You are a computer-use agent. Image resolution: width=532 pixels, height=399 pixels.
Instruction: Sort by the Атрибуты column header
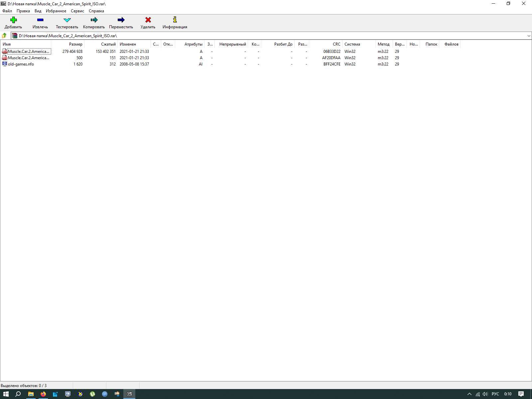tap(190, 44)
